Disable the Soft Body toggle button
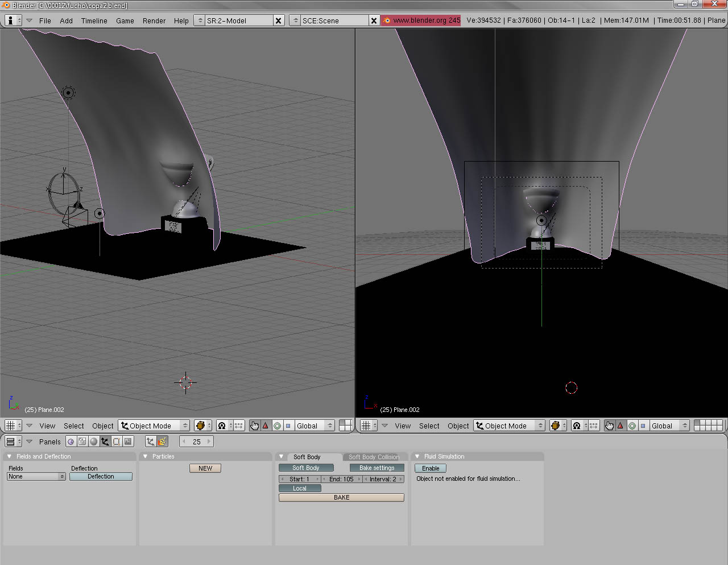This screenshot has width=728, height=565. (306, 468)
